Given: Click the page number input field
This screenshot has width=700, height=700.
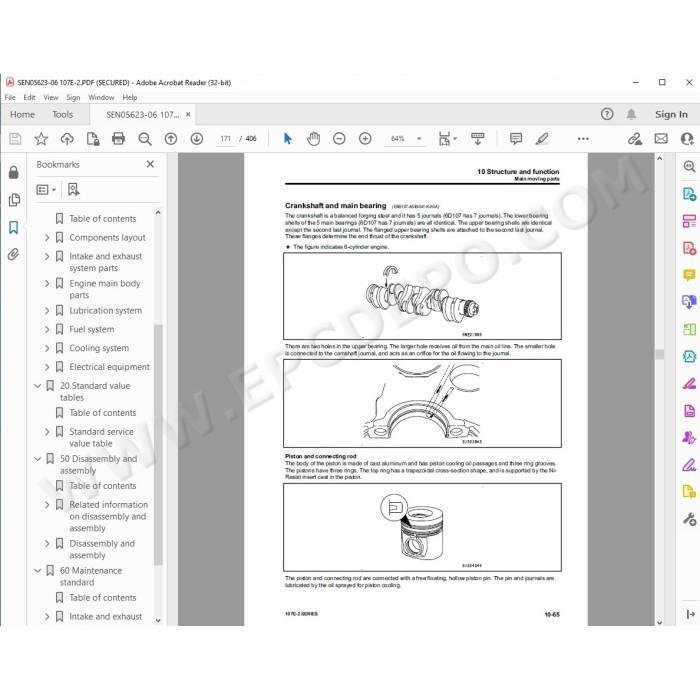Looking at the screenshot, I should point(225,139).
